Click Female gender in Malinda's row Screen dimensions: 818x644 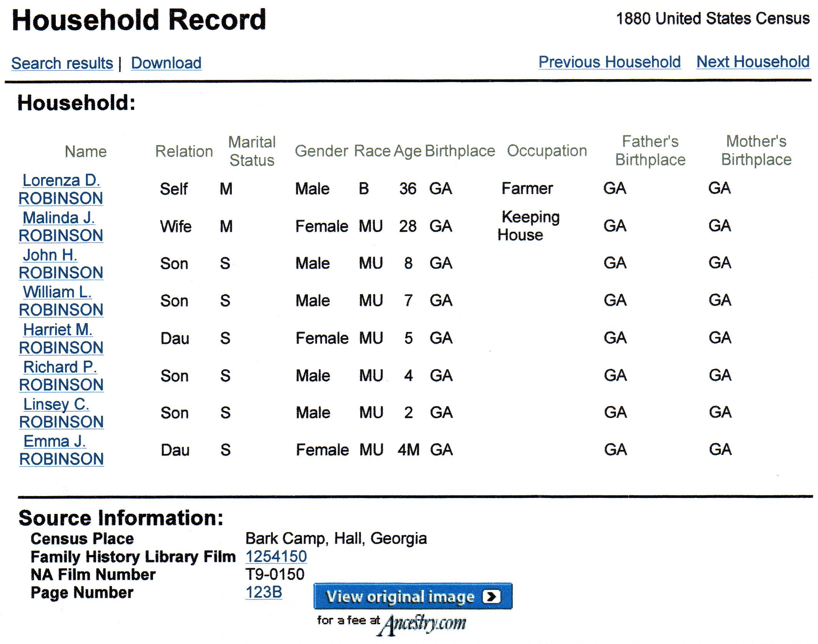pos(322,226)
